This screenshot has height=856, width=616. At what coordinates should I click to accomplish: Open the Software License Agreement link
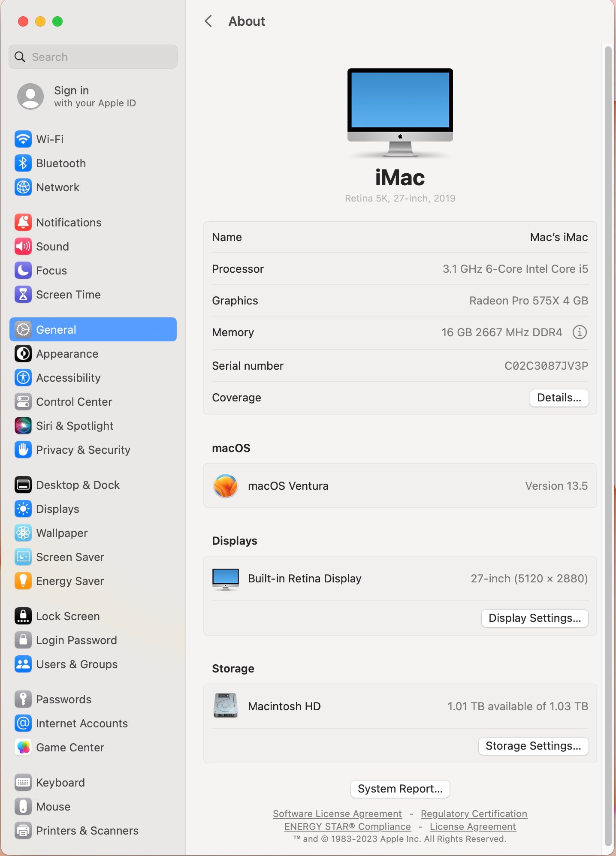point(337,814)
